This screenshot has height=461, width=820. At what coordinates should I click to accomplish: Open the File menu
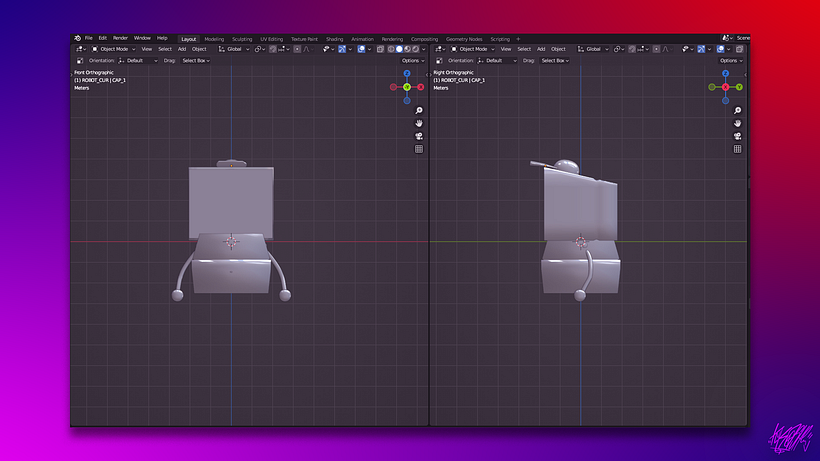(x=88, y=38)
